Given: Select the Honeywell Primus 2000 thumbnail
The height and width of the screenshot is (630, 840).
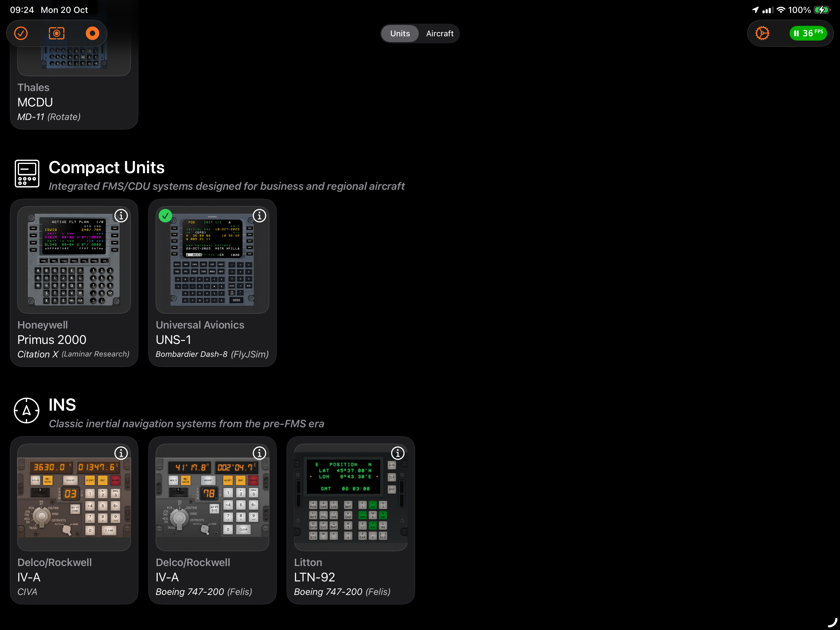Looking at the screenshot, I should pyautogui.click(x=74, y=260).
